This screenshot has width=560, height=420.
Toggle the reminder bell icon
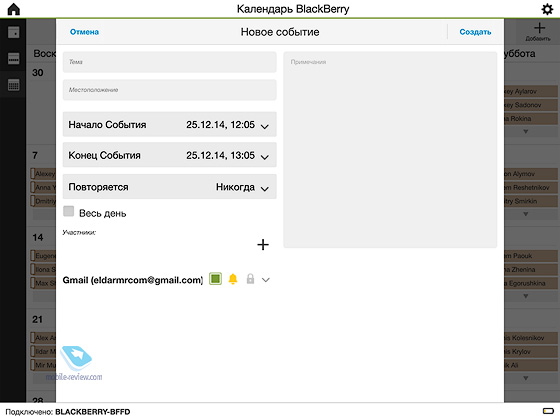[x=233, y=279]
